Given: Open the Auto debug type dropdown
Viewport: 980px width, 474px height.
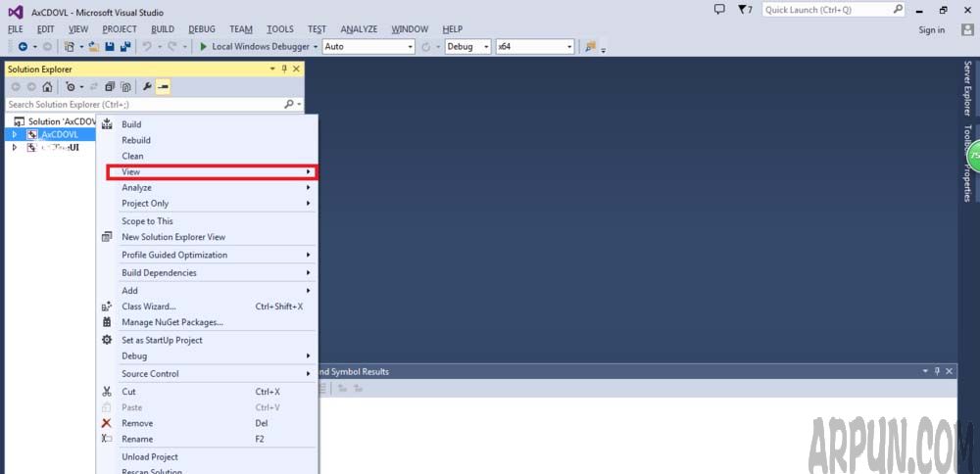Looking at the screenshot, I should (368, 47).
